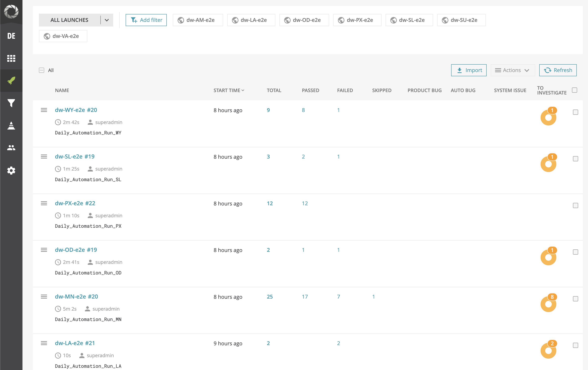
Task: Click the Name column header
Action: coord(62,90)
